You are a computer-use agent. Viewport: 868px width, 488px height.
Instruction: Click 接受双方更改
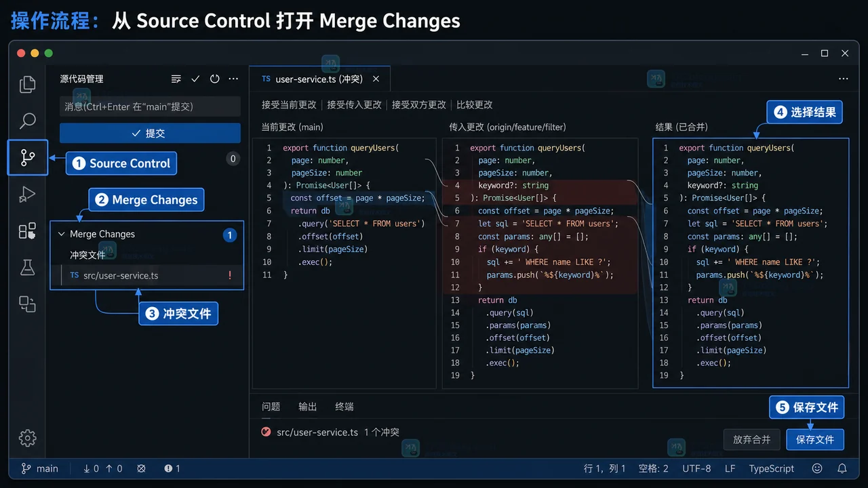pyautogui.click(x=419, y=104)
